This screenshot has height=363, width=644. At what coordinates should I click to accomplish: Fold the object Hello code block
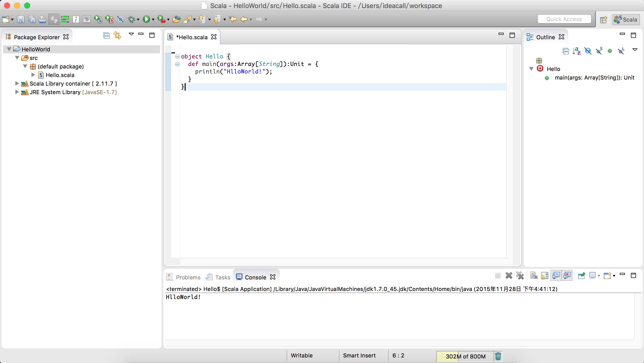click(x=177, y=57)
